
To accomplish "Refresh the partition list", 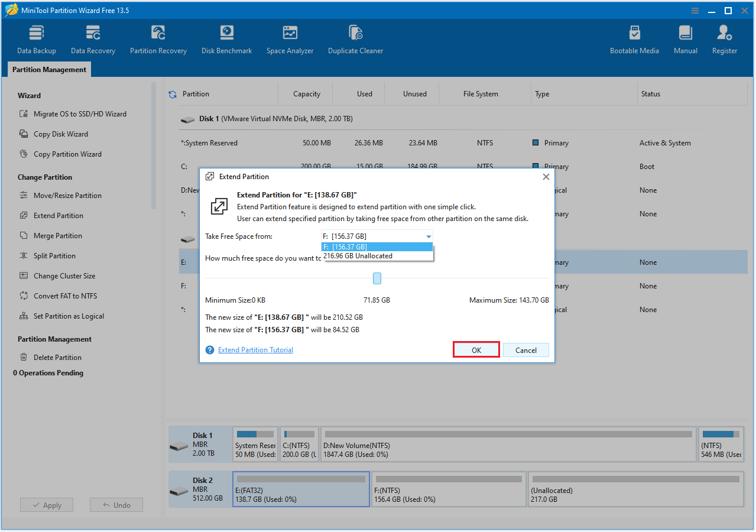I will (171, 93).
